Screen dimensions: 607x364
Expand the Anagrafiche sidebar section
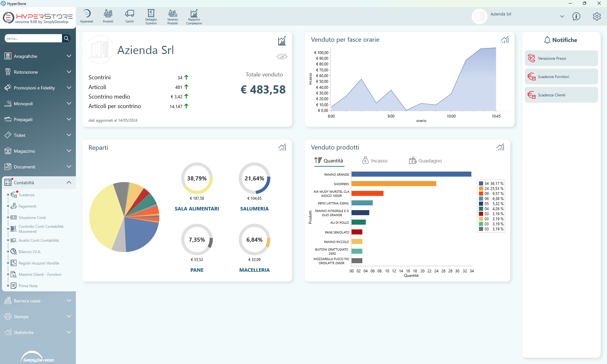coord(69,56)
